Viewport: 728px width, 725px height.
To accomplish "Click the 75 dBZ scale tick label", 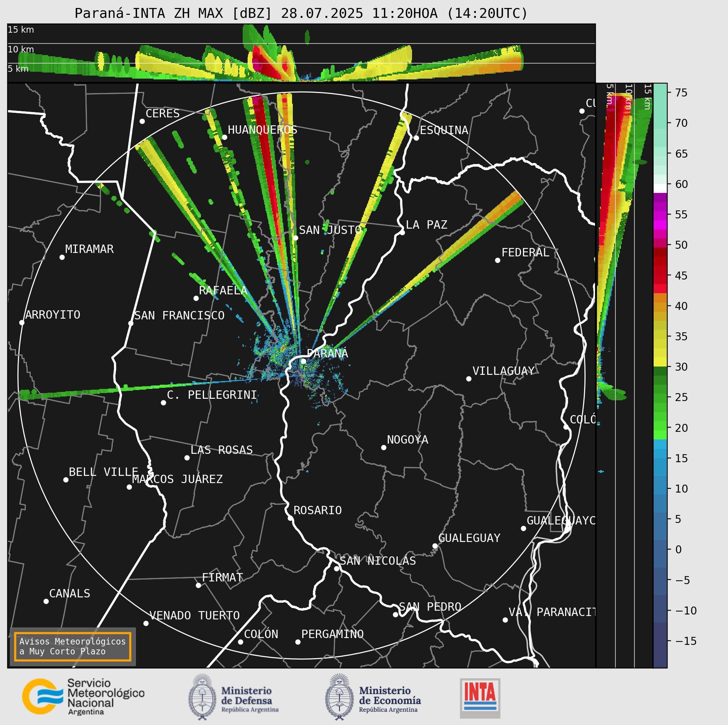I will coord(681,93).
